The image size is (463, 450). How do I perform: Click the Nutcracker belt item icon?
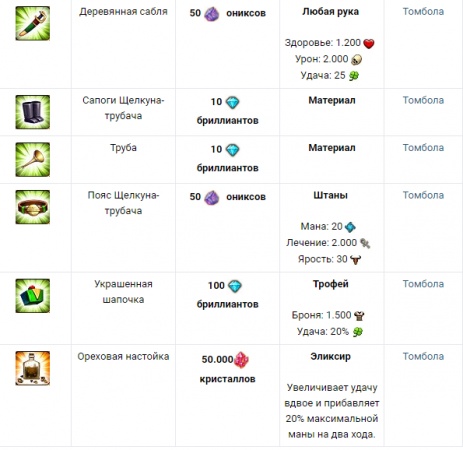(x=33, y=207)
